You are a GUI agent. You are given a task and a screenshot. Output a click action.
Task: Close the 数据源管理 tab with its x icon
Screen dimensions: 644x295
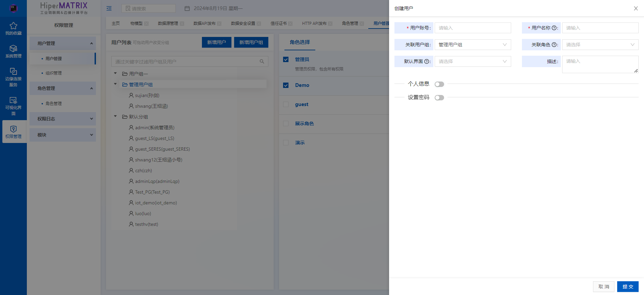click(182, 23)
